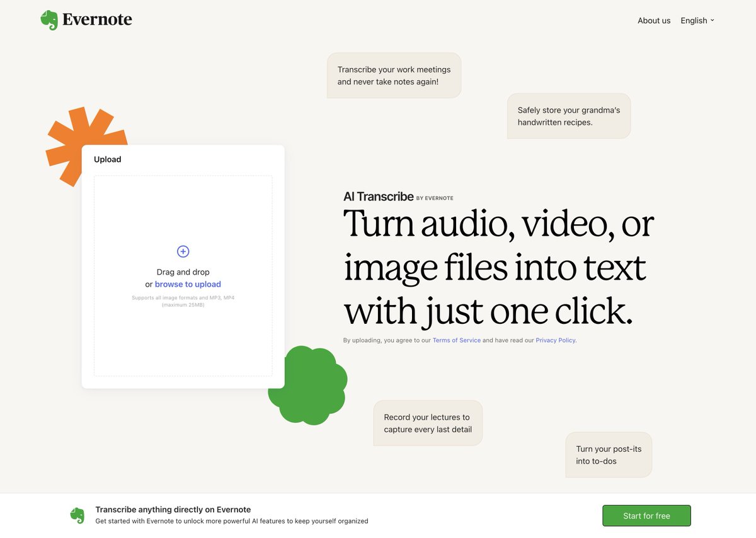
Task: Click the Evernote elephant logo in header
Action: [49, 20]
